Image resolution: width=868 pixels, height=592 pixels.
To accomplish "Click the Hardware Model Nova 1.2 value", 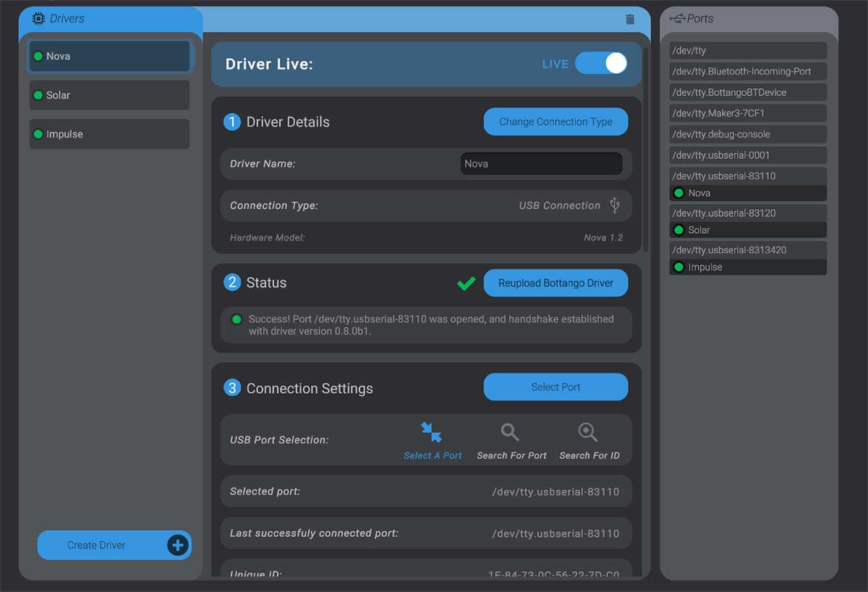I will coord(603,237).
